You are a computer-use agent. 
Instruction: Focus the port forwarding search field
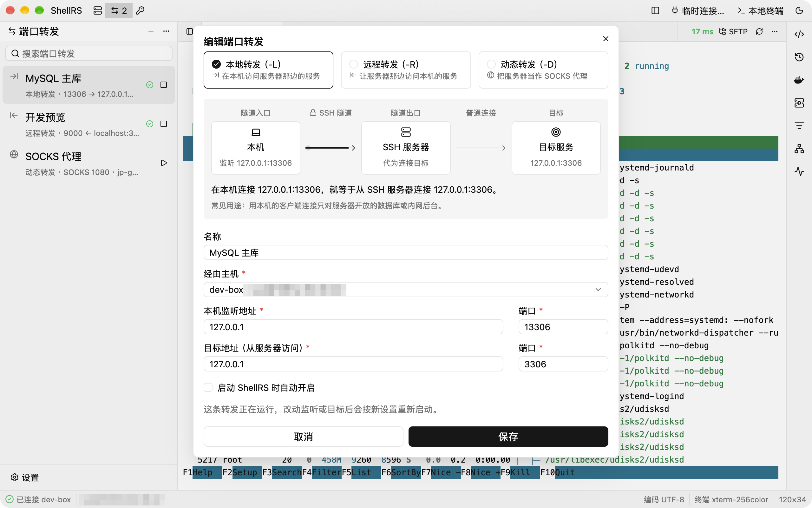(x=89, y=53)
